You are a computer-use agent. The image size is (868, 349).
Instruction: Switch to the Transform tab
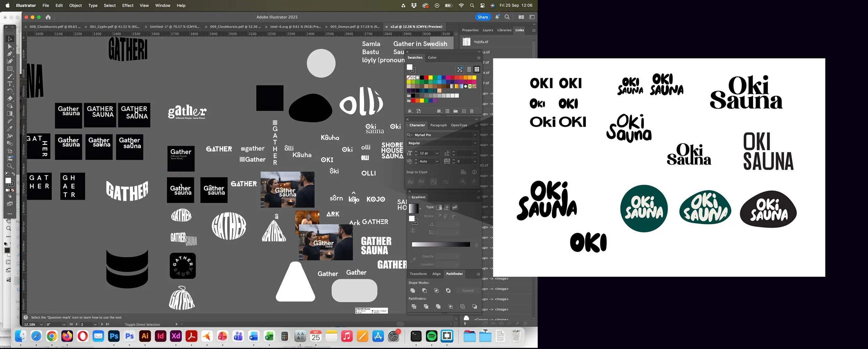(x=418, y=274)
